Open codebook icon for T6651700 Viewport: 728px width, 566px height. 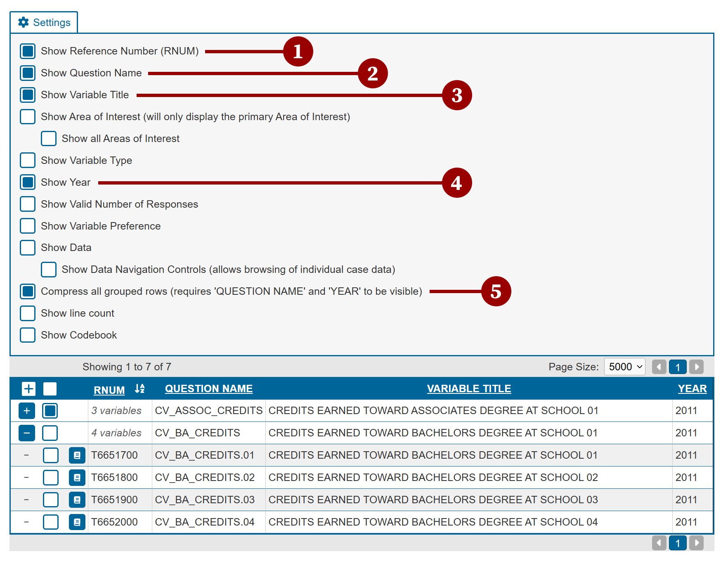tap(77, 455)
